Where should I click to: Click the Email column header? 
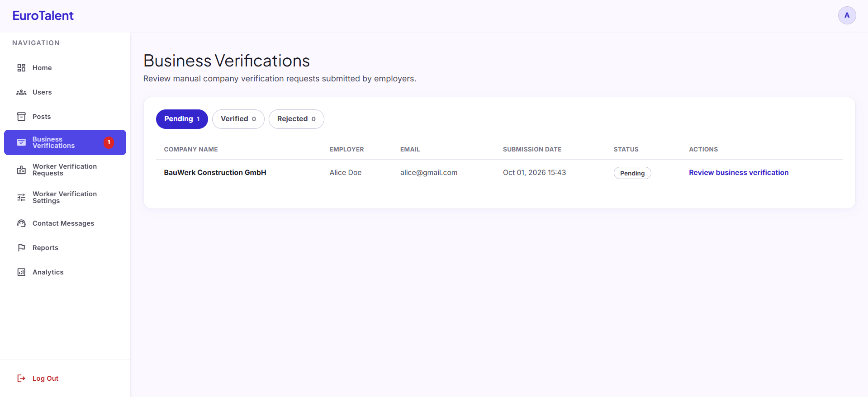tap(410, 149)
